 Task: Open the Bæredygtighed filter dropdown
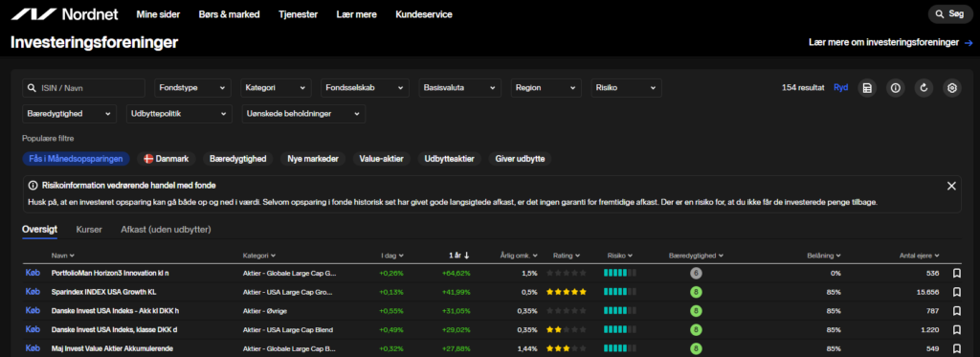(69, 114)
